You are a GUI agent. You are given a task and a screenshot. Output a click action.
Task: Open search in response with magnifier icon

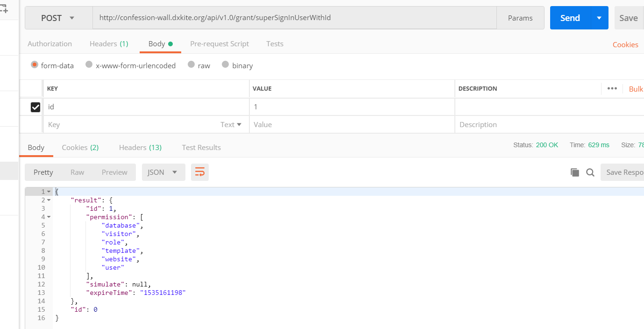[x=590, y=172]
